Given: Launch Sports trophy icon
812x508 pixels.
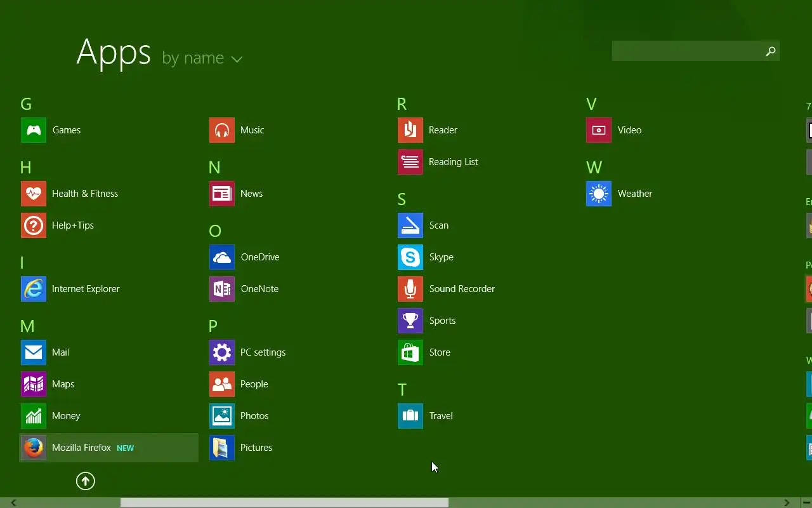Looking at the screenshot, I should pyautogui.click(x=410, y=321).
